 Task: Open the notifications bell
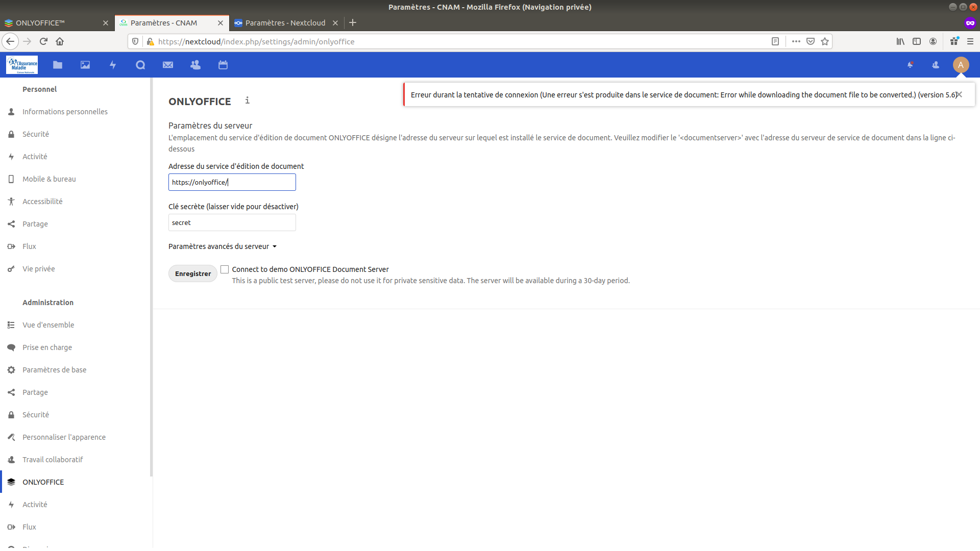pos(911,65)
